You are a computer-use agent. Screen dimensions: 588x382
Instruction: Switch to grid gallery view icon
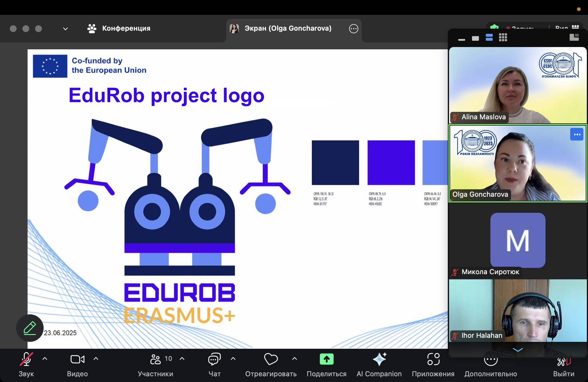(503, 38)
